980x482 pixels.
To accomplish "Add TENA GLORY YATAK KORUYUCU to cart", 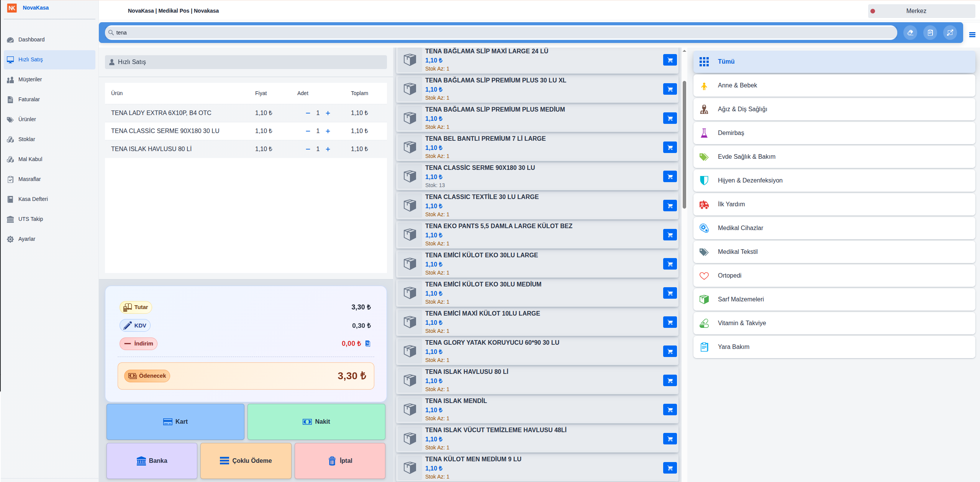I will coord(670,351).
